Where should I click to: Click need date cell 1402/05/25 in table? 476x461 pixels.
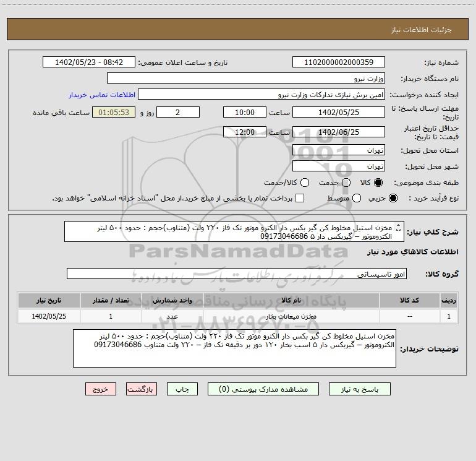49,316
